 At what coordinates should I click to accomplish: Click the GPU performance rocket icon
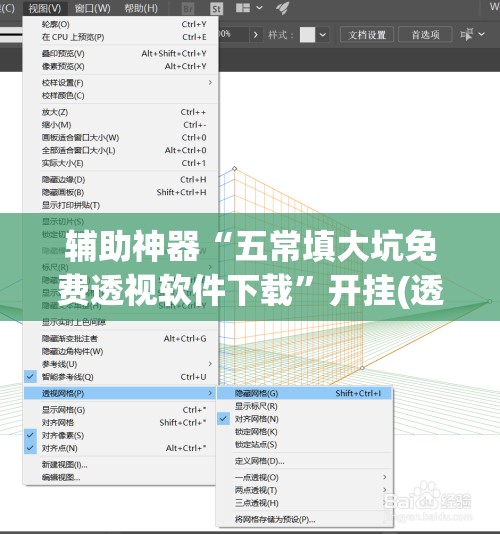(283, 8)
